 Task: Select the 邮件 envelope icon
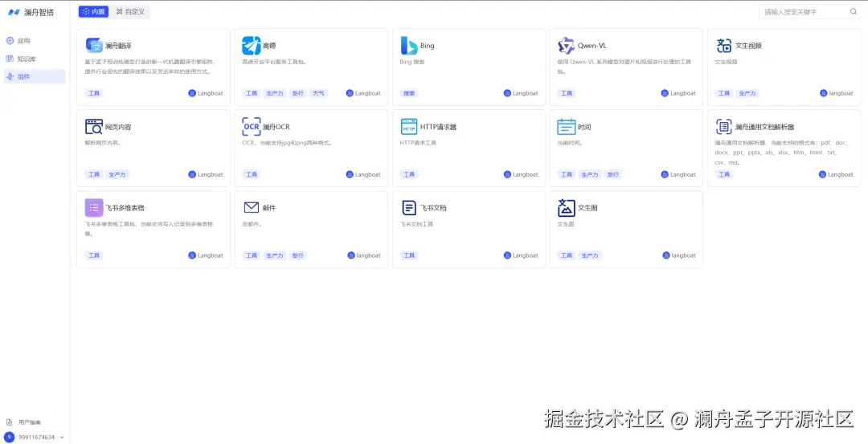pyautogui.click(x=252, y=208)
